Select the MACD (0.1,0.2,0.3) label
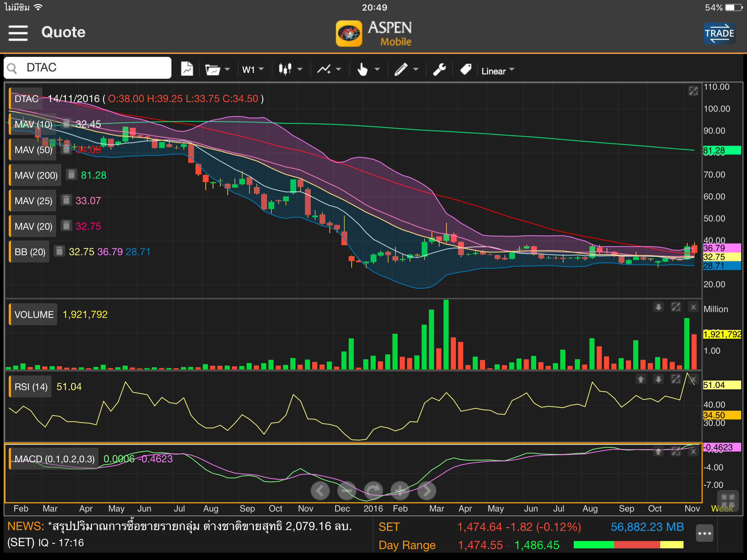 [x=54, y=459]
